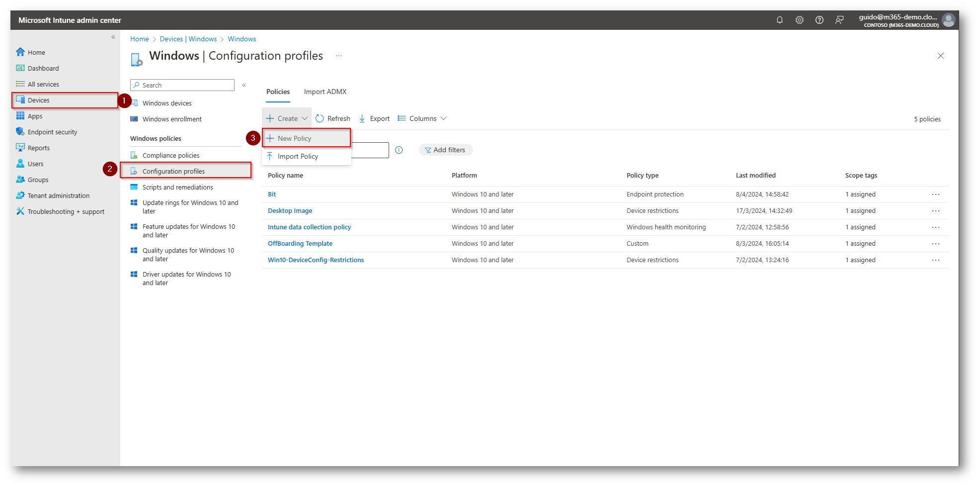The height and width of the screenshot is (487, 980).
Task: Open ellipsis menu for Intune data collection row
Action: (x=936, y=227)
